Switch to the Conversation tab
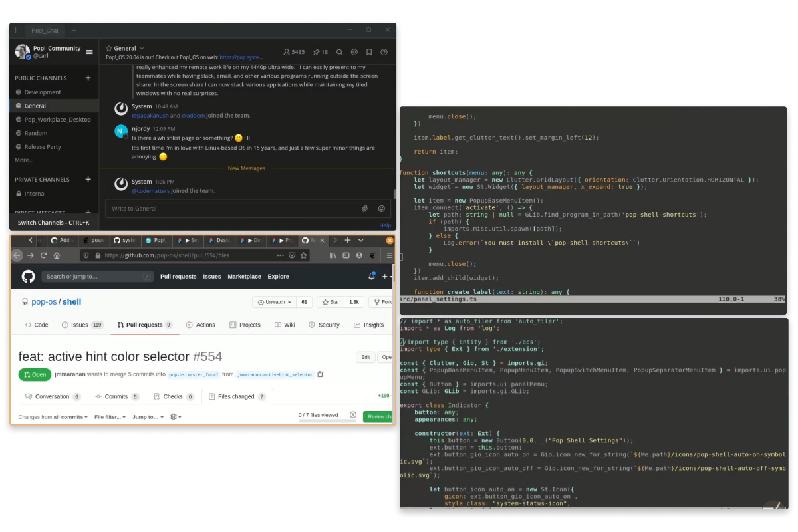798x532 pixels. (53, 396)
